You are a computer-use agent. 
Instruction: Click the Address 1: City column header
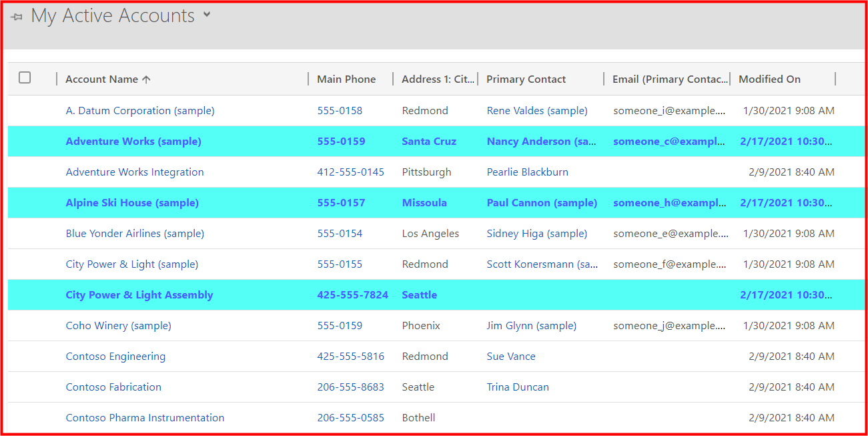coord(438,79)
